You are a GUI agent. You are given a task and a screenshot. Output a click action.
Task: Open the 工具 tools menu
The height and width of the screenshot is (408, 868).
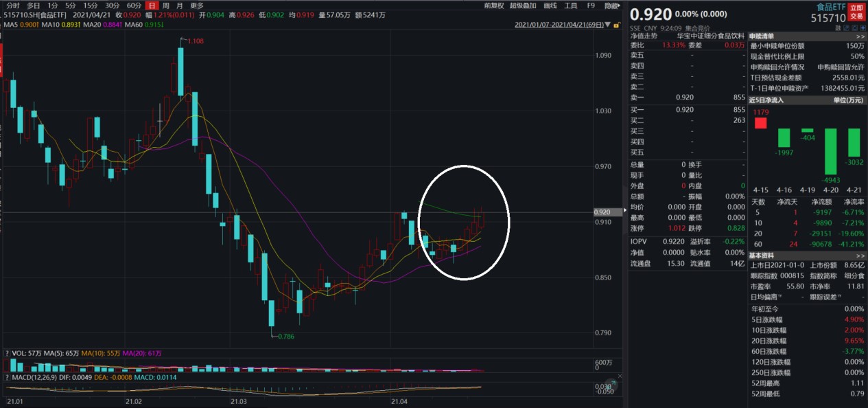571,5
